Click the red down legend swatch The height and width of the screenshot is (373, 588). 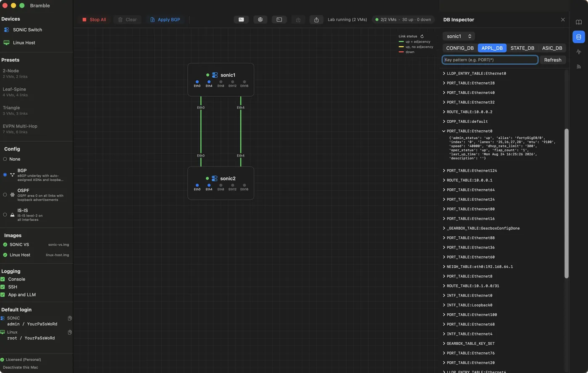coord(401,52)
